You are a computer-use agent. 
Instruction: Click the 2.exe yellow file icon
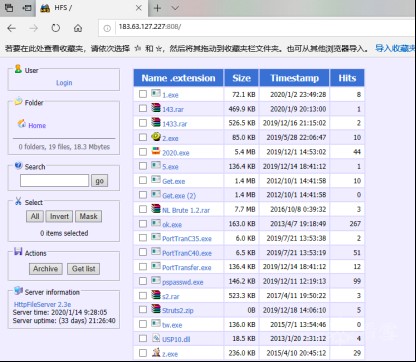click(x=156, y=136)
